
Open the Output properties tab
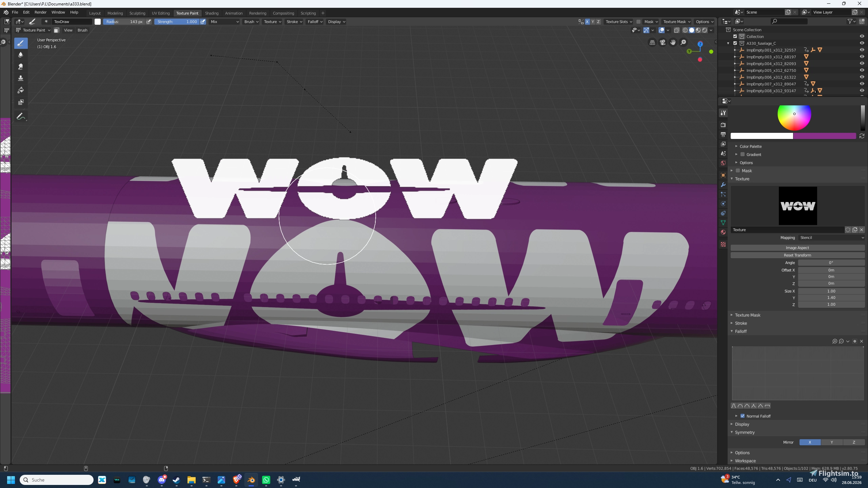coord(723,135)
